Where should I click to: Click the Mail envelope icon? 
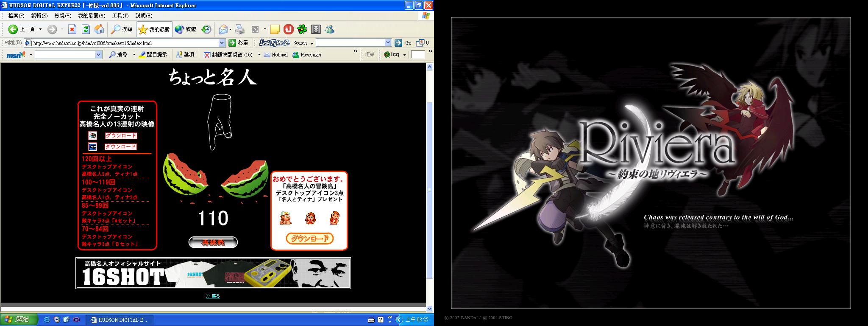click(x=223, y=29)
